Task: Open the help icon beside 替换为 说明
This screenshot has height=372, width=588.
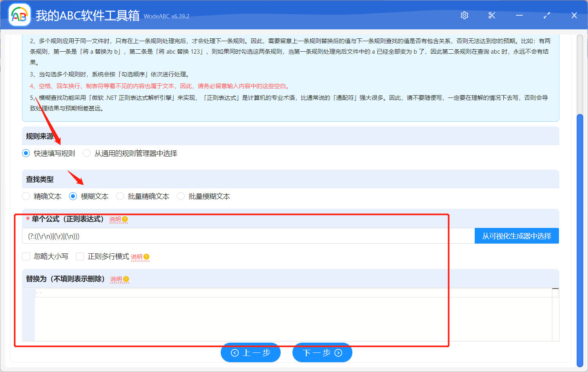Action: [125, 279]
